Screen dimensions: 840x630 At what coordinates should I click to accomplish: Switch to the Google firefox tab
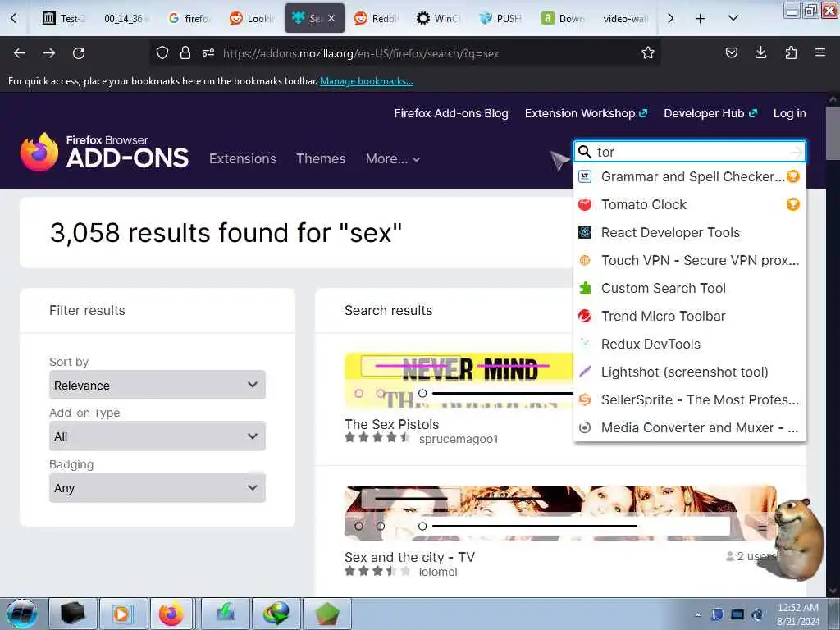188,19
